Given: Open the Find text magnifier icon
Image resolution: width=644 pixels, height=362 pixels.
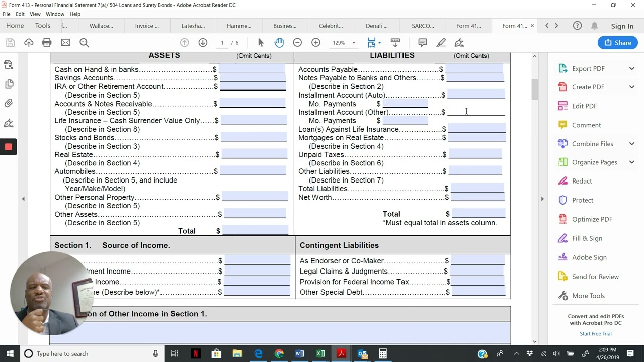Looking at the screenshot, I should (x=84, y=43).
